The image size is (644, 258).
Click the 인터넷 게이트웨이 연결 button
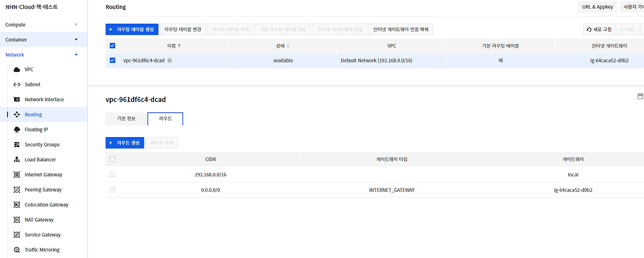click(340, 29)
